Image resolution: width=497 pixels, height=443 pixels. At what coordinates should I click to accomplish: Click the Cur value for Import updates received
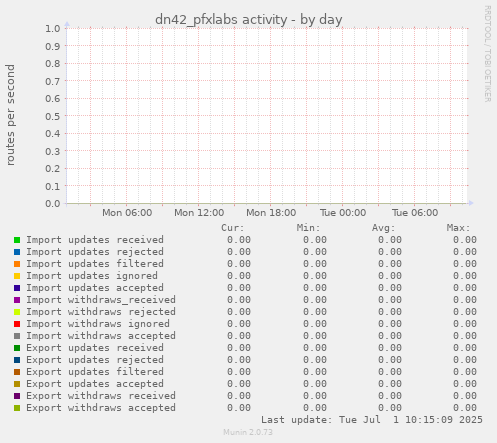point(239,240)
